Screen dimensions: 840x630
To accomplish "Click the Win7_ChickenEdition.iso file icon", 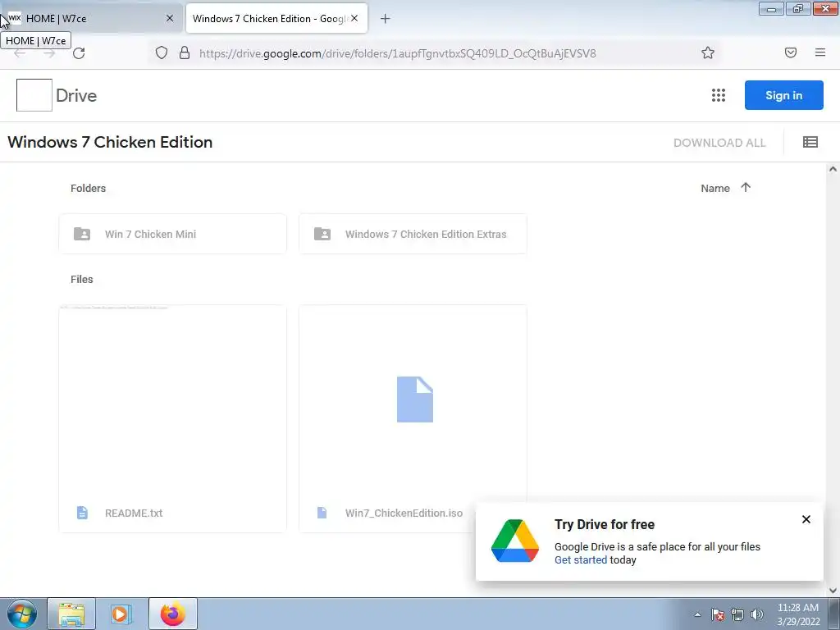I will tap(322, 513).
